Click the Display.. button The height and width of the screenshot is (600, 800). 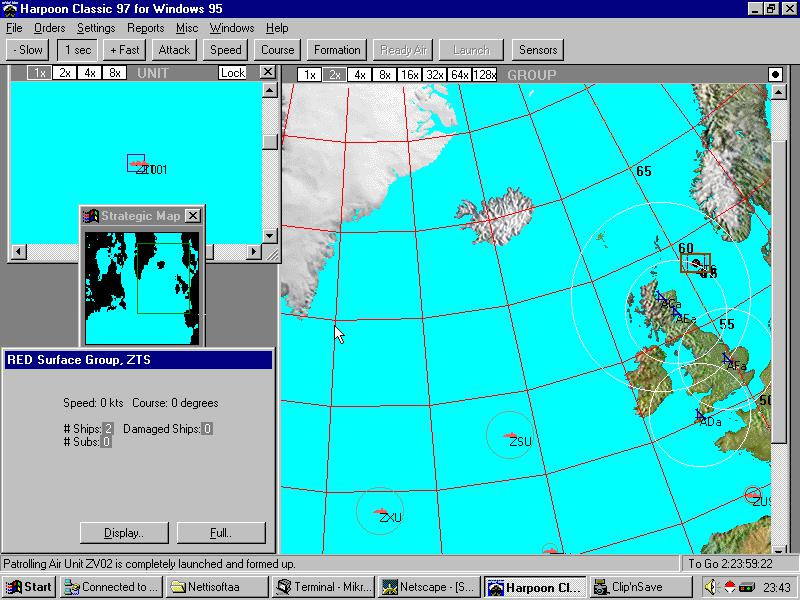coord(124,533)
